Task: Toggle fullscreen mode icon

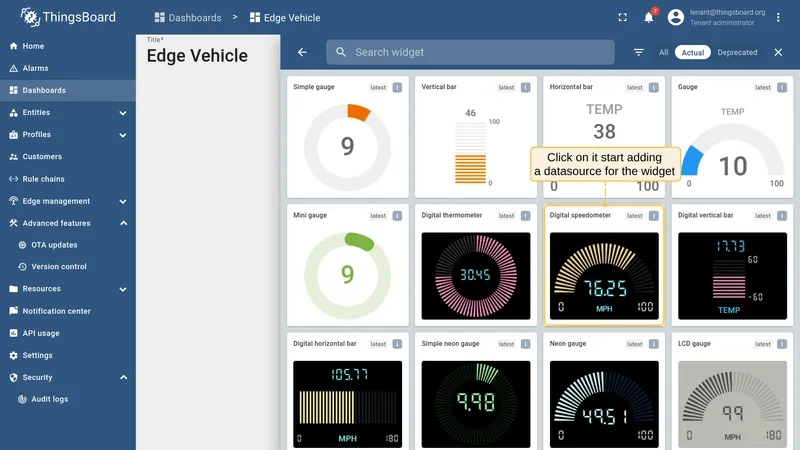Action: (x=622, y=17)
